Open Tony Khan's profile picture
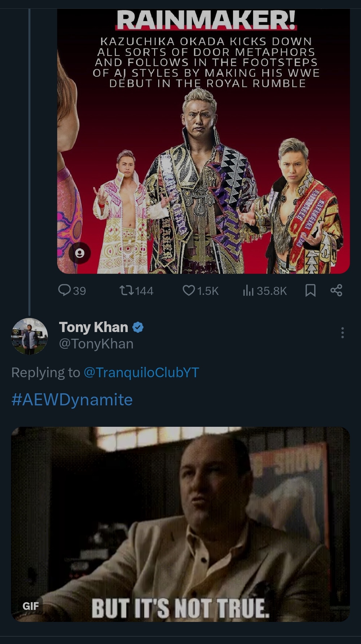 (x=29, y=336)
